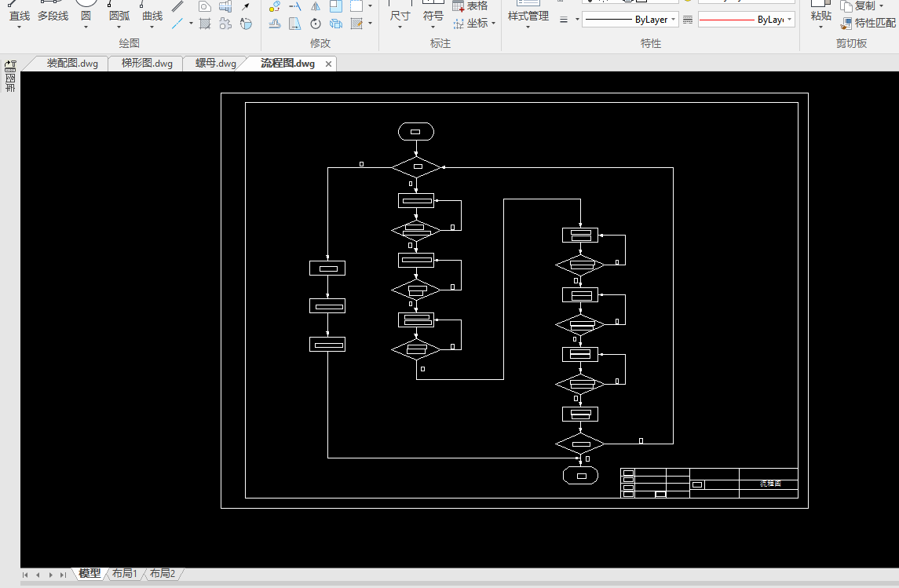Click the panel icon at top of left sidebar

pyautogui.click(x=10, y=65)
